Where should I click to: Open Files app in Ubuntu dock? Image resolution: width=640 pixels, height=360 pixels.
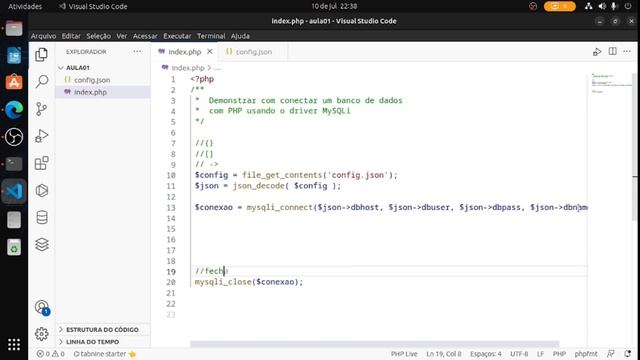[x=14, y=29]
